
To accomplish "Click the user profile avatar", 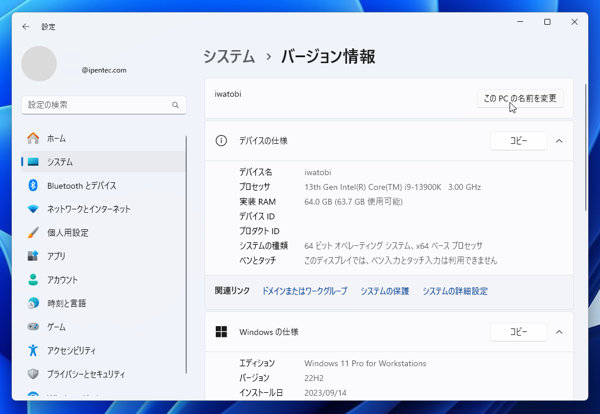I will [39, 64].
